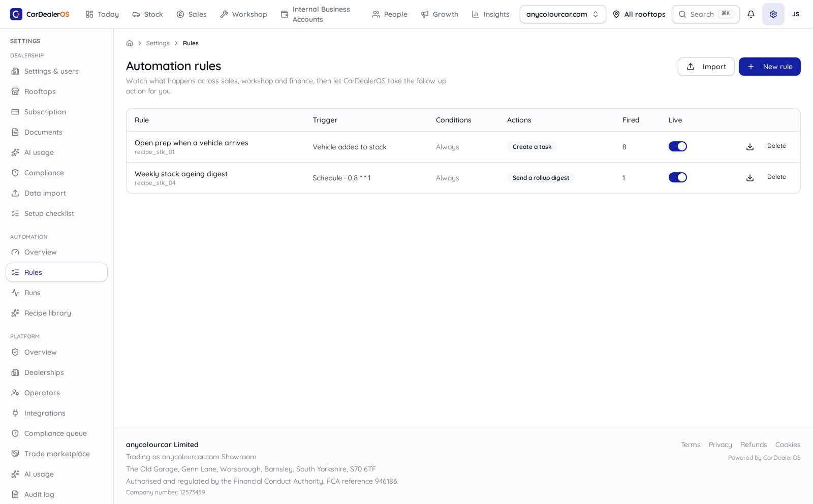Open platform AI usage in sidebar
The height and width of the screenshot is (504, 813).
(x=56, y=474)
